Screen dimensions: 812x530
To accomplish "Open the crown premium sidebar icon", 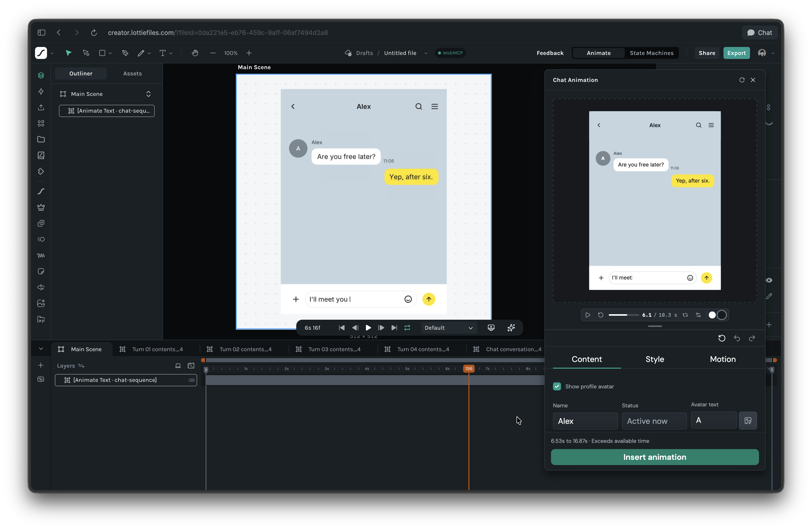I will point(41,207).
